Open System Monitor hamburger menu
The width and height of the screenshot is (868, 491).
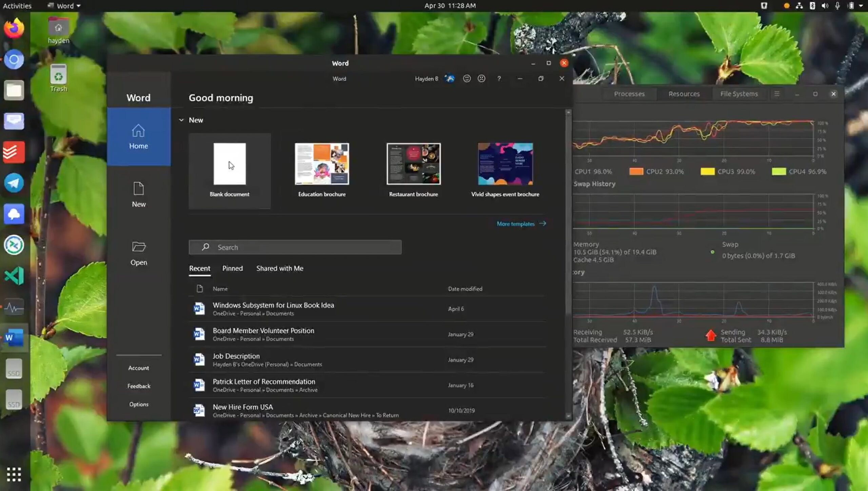[x=777, y=94]
